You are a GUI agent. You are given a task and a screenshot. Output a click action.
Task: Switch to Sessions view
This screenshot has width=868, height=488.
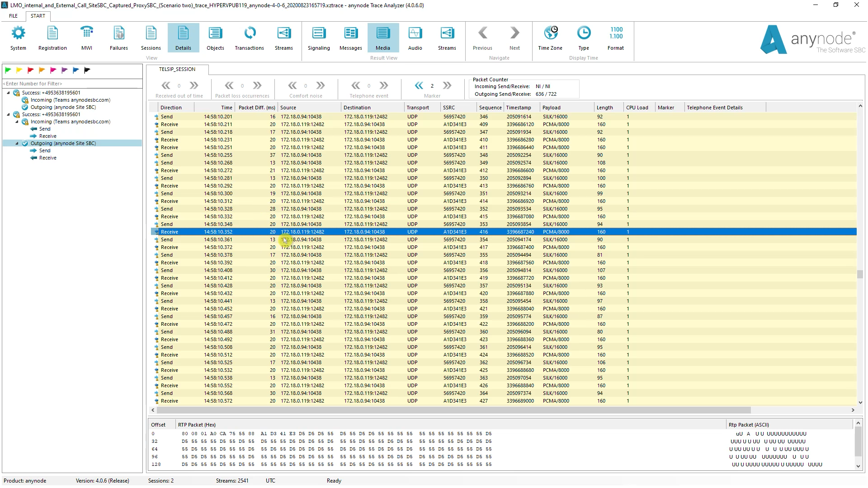point(151,38)
